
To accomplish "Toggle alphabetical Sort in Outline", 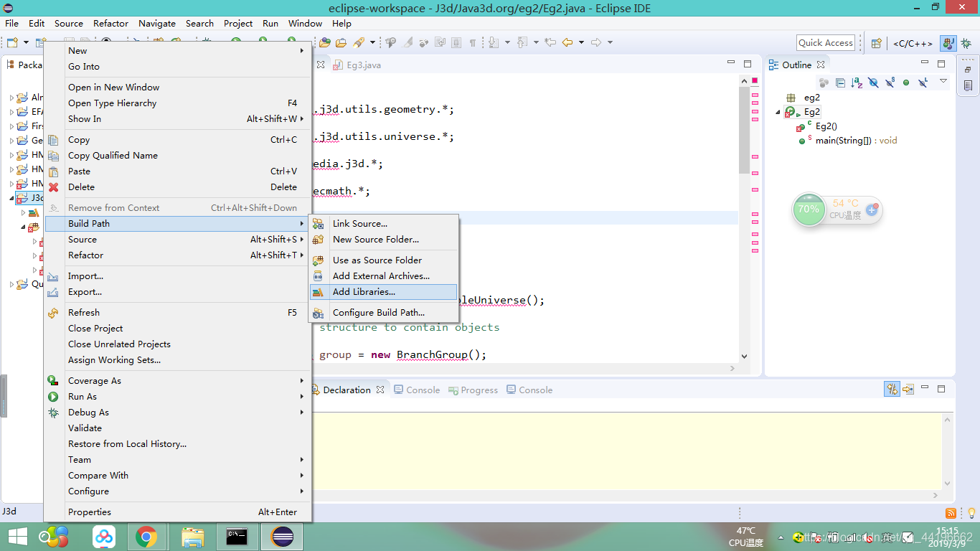I will pyautogui.click(x=857, y=83).
